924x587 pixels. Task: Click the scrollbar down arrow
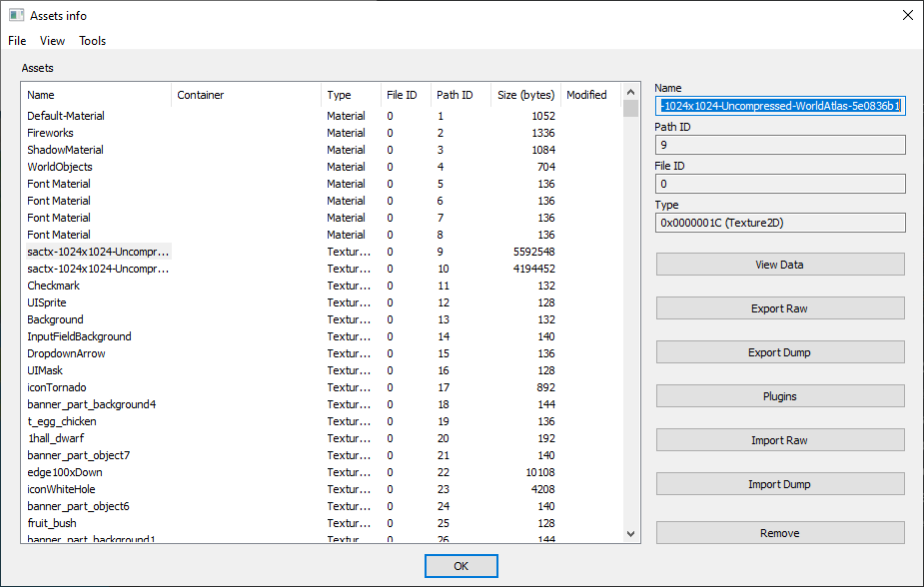pos(630,534)
